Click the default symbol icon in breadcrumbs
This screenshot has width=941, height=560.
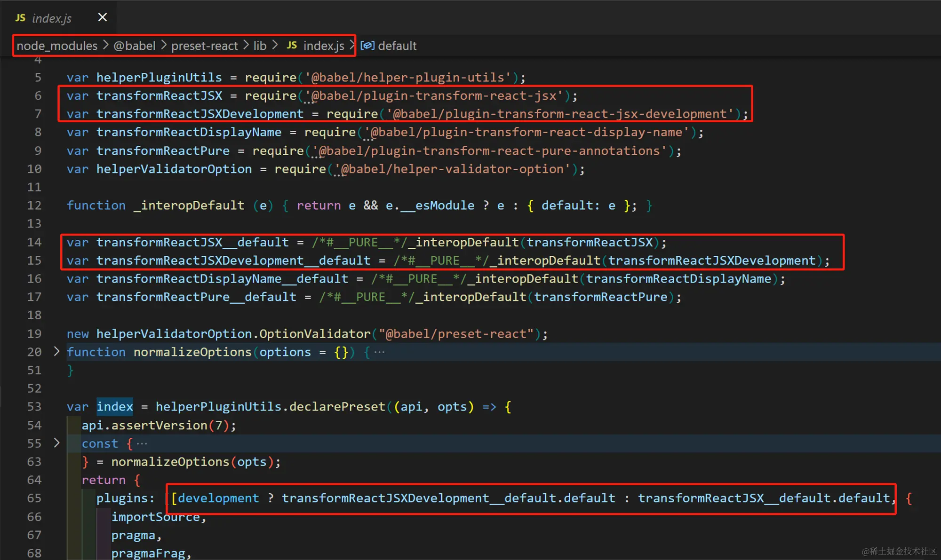click(x=367, y=46)
